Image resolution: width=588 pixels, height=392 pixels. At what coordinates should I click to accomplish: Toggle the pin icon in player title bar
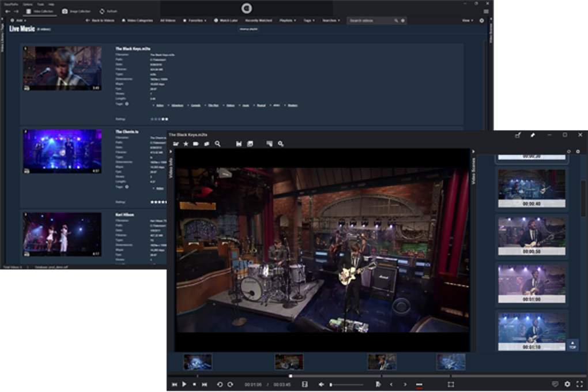533,135
